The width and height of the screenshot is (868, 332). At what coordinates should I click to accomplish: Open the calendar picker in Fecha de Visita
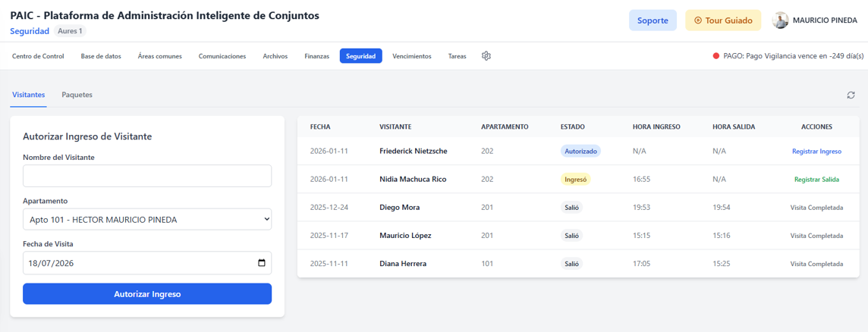point(262,263)
